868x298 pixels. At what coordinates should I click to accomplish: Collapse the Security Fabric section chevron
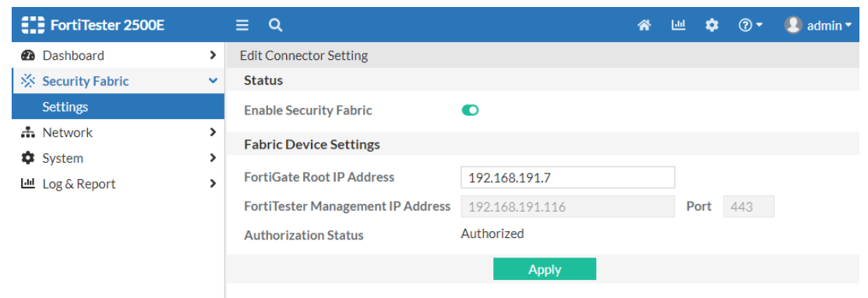click(213, 81)
